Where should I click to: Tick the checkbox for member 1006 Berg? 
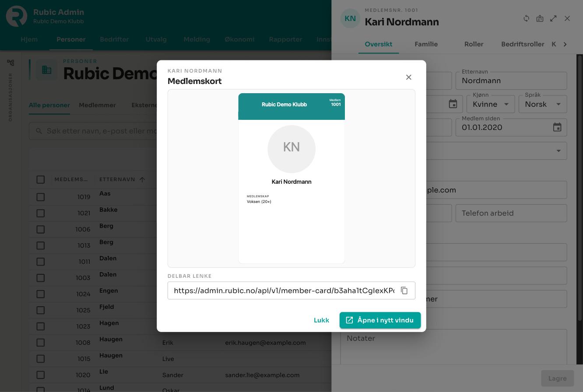click(x=41, y=229)
